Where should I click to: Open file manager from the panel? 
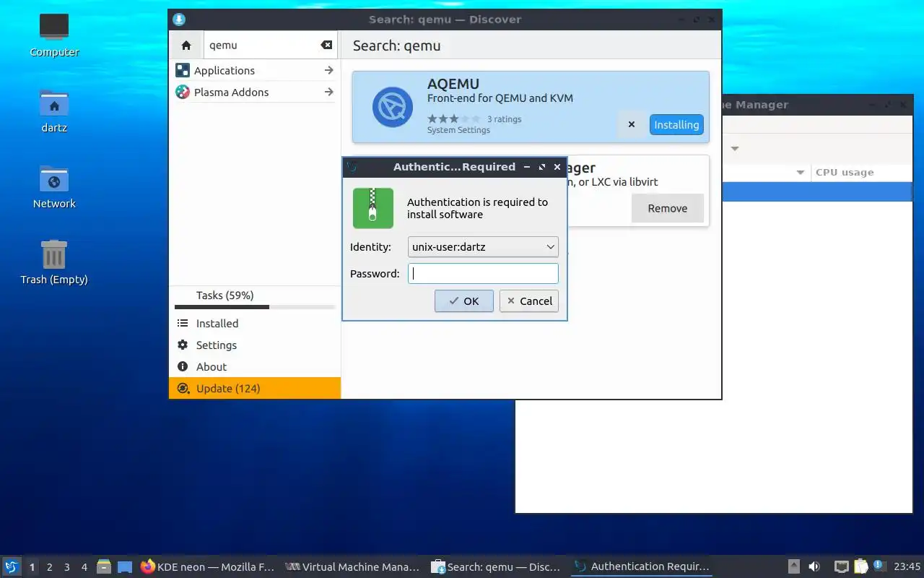[104, 567]
